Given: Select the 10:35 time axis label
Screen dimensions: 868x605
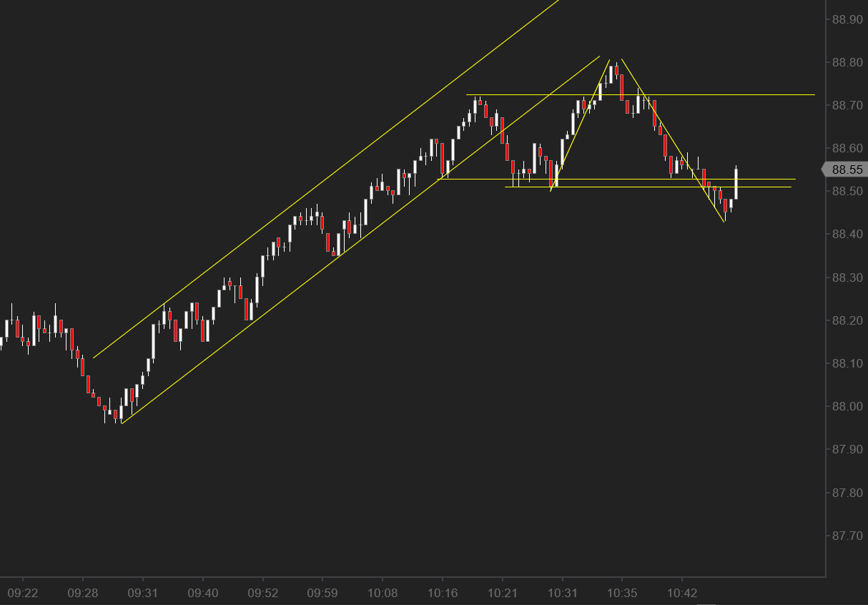Looking at the screenshot, I should 621,593.
